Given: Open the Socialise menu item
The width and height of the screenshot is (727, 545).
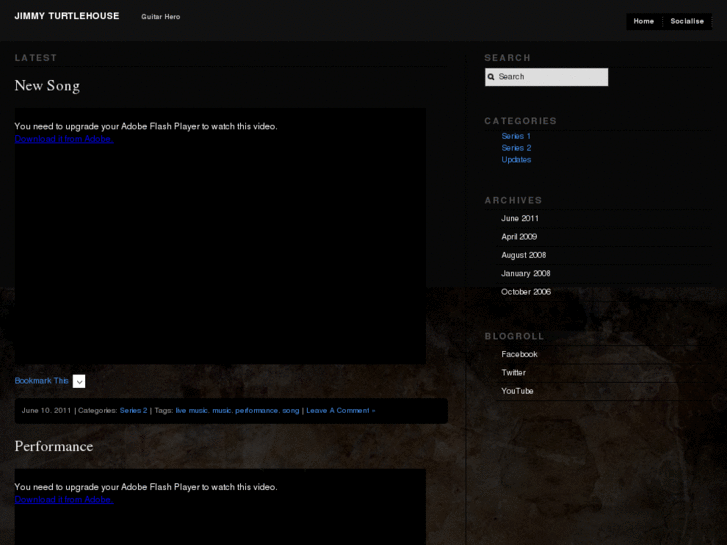Looking at the screenshot, I should (687, 21).
